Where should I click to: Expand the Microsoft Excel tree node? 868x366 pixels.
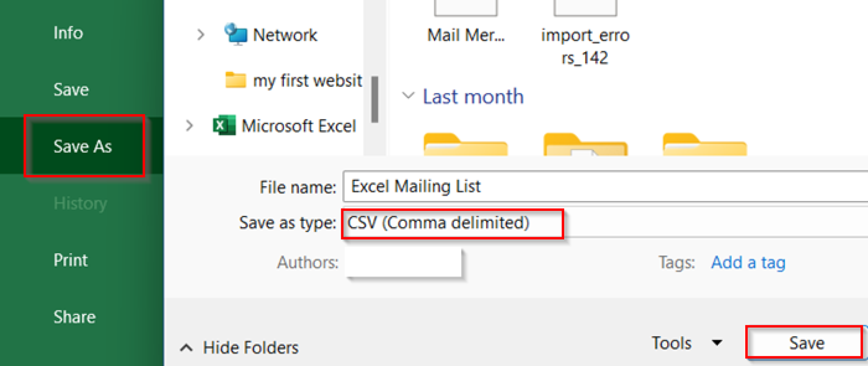tap(189, 126)
